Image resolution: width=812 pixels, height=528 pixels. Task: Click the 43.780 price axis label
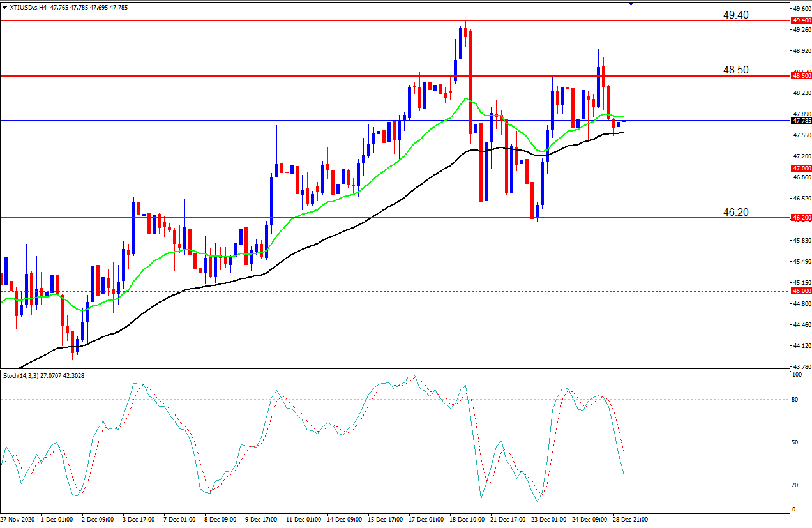pos(801,367)
